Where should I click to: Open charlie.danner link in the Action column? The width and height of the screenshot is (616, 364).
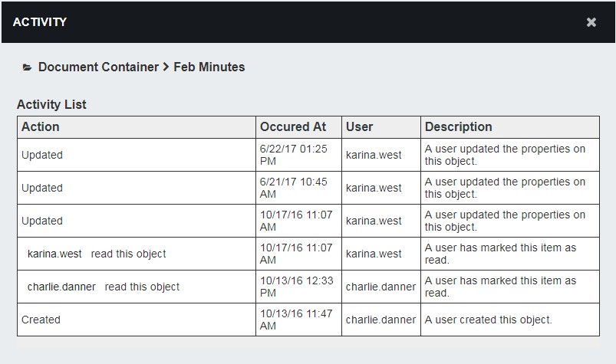tap(61, 287)
